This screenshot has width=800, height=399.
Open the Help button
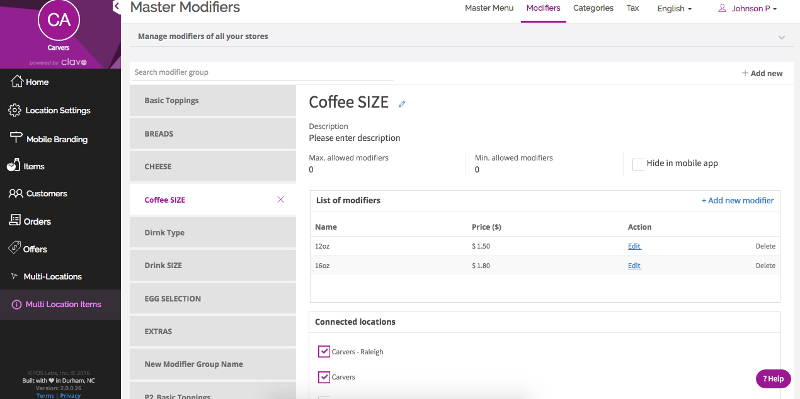click(x=773, y=379)
